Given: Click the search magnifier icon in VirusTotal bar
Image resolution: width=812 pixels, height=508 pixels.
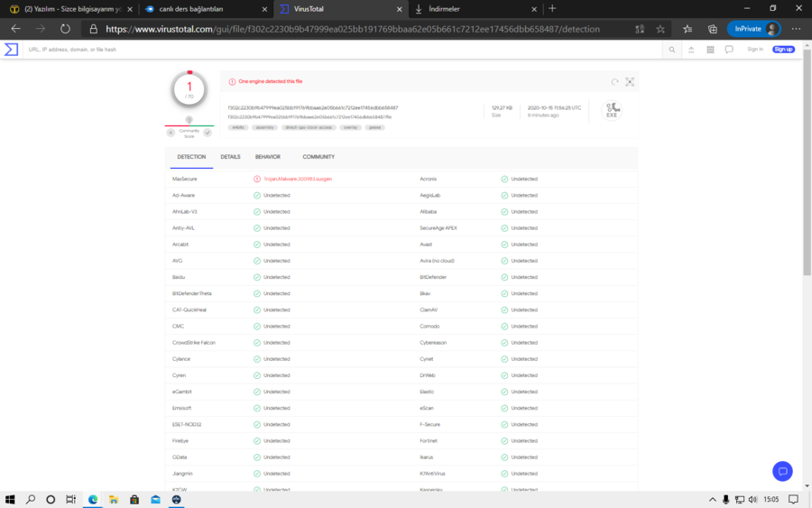Looking at the screenshot, I should tap(671, 50).
